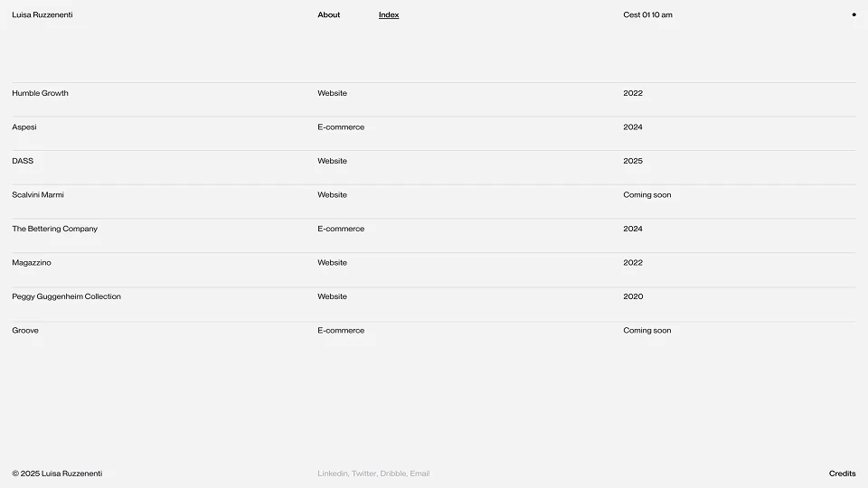
Task: Open the Twitter footer link
Action: tap(363, 474)
